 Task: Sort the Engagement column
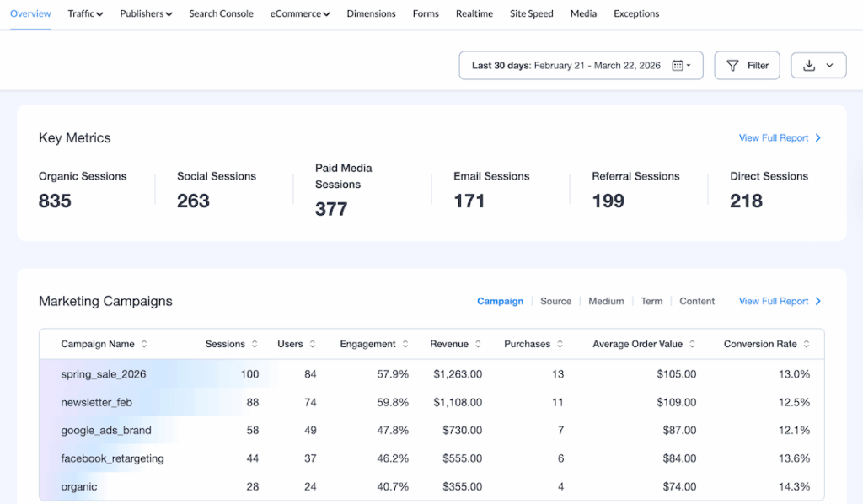[x=405, y=344]
